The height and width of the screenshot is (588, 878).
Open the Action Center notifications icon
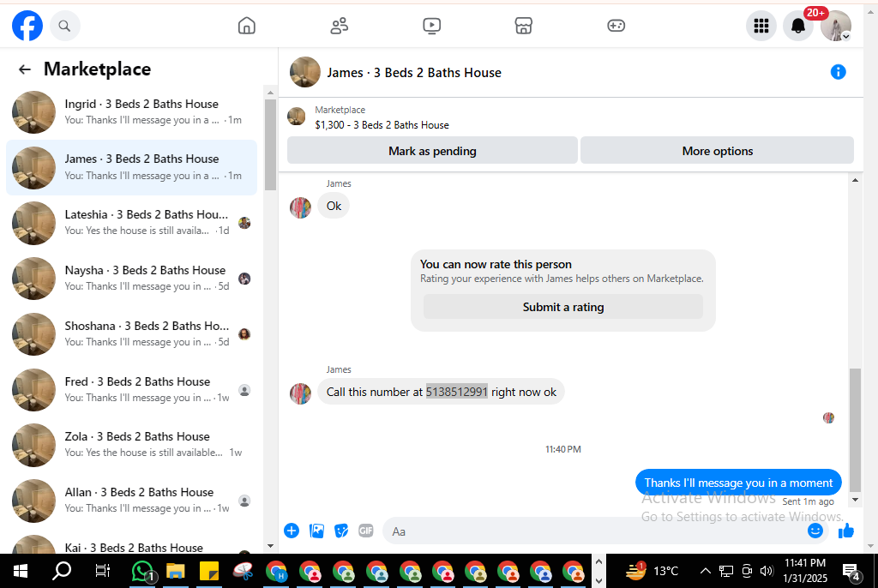point(851,571)
